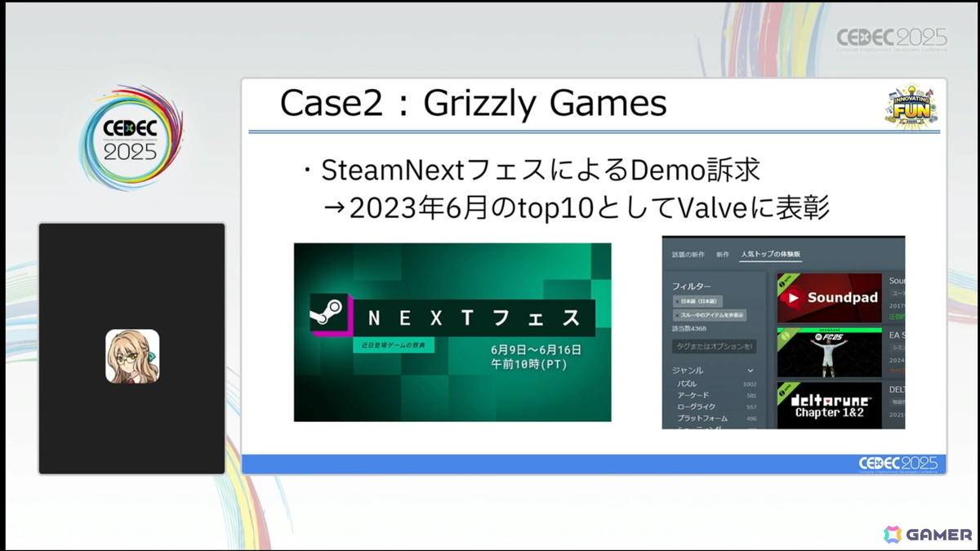Click the Case2 : Grizzly Games title

(x=473, y=104)
